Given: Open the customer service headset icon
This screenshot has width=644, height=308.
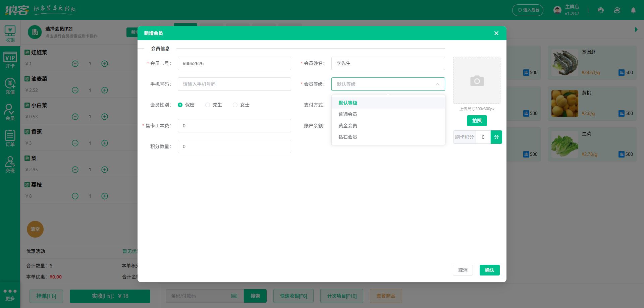Looking at the screenshot, I should tap(601, 10).
